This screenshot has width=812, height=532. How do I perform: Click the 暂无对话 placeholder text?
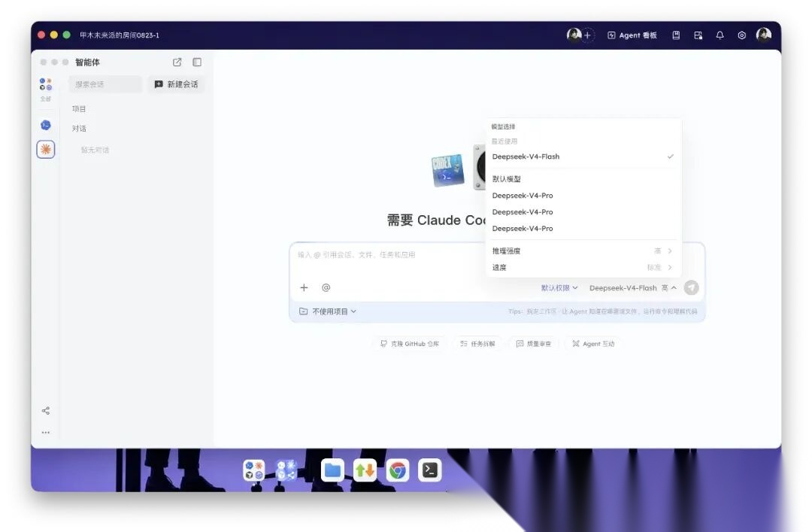tap(95, 150)
